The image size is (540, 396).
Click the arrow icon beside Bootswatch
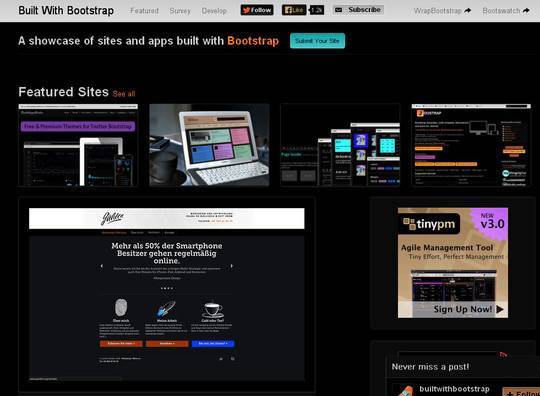(526, 11)
